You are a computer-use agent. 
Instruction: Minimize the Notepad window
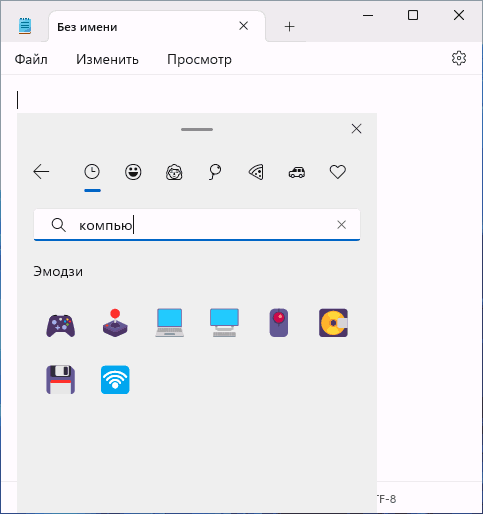pyautogui.click(x=368, y=15)
